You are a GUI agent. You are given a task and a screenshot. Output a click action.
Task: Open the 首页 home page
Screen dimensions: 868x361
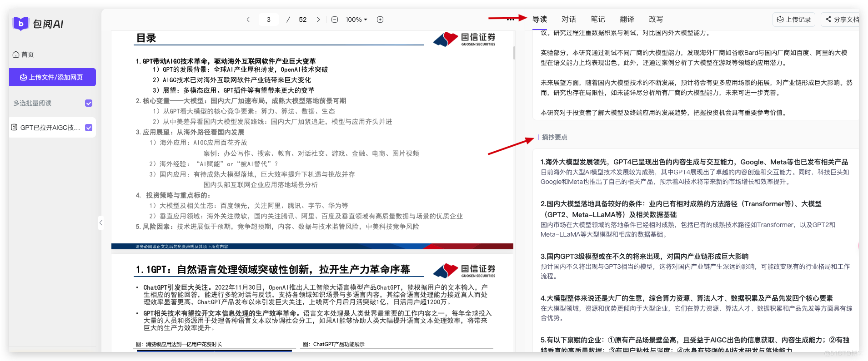point(23,54)
